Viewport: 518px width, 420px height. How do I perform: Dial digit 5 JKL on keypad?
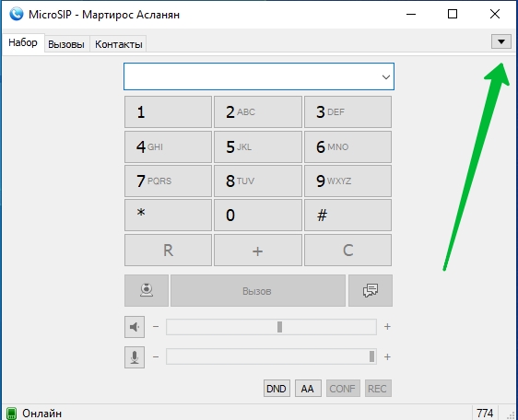tap(258, 147)
